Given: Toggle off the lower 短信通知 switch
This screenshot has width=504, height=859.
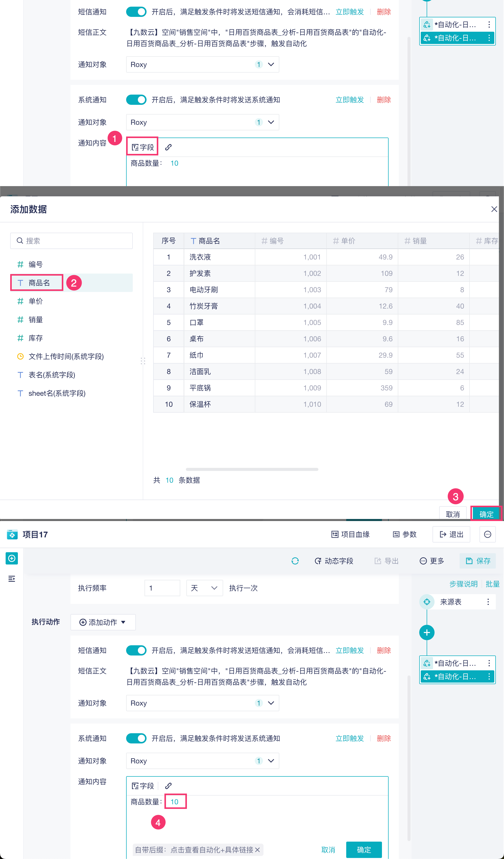Looking at the screenshot, I should coord(136,650).
